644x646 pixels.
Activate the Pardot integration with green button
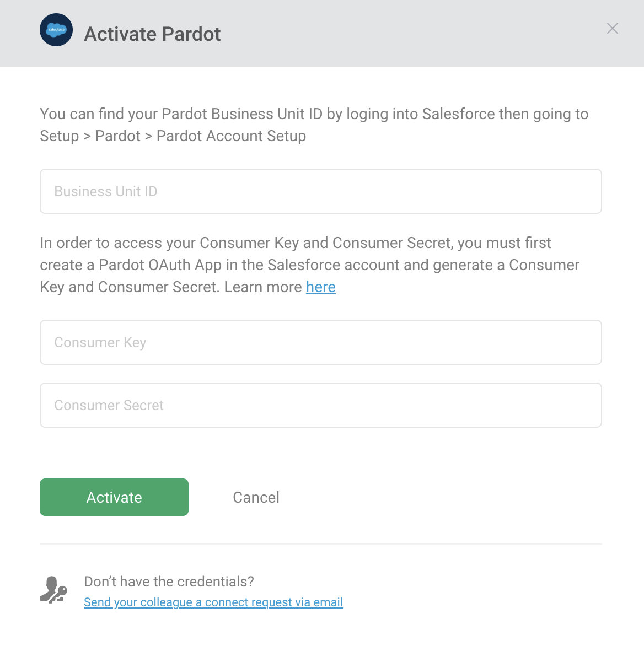pos(114,497)
